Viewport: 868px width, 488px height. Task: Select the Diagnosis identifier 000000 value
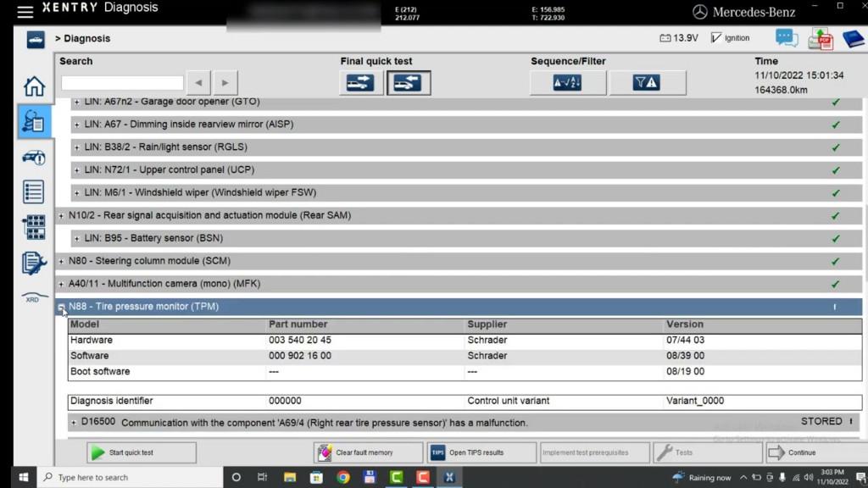coord(285,401)
